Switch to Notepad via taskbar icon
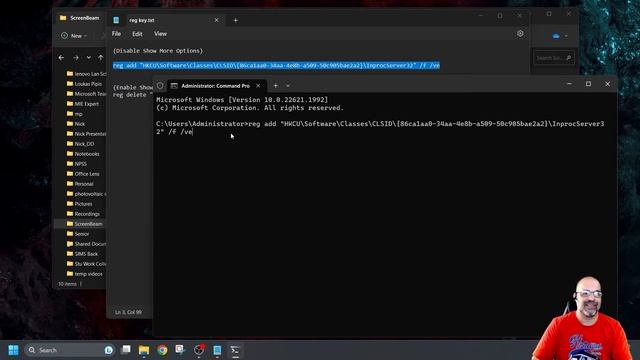The image size is (640, 360). pyautogui.click(x=217, y=350)
